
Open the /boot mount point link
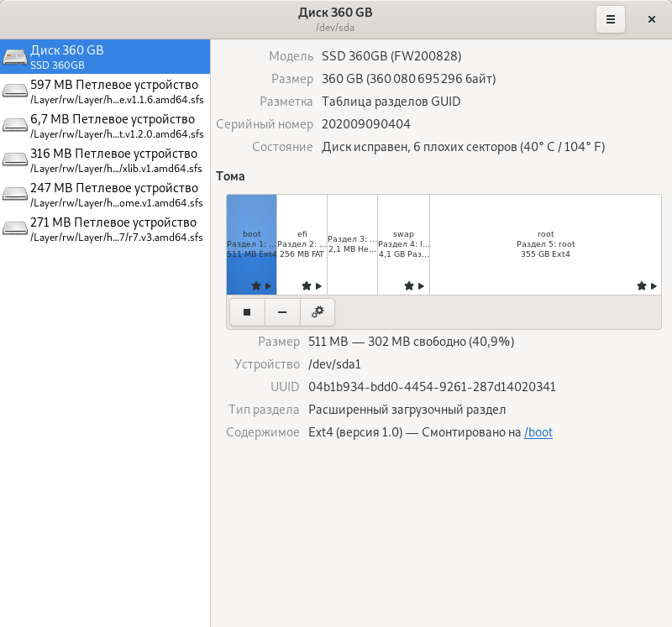(x=538, y=432)
